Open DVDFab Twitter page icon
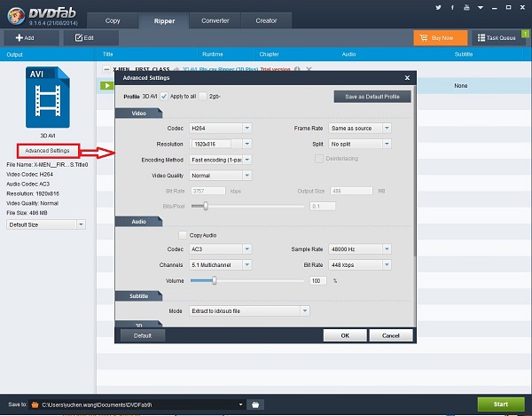The height and width of the screenshot is (416, 532). point(438,7)
